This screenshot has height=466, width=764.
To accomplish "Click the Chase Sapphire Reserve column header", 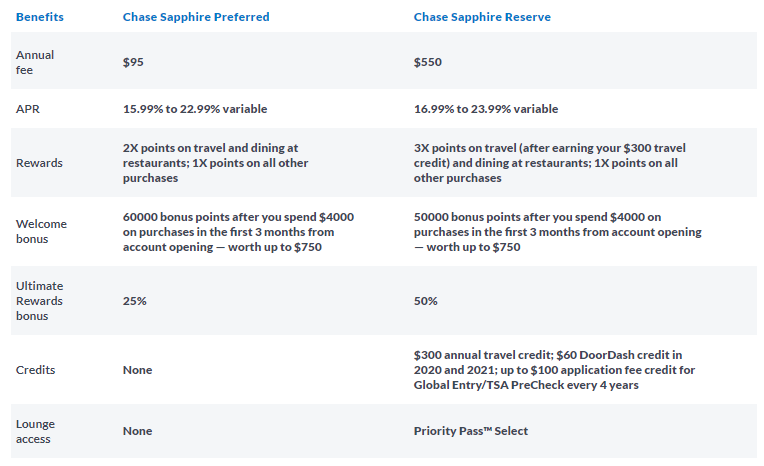I will coord(482,17).
